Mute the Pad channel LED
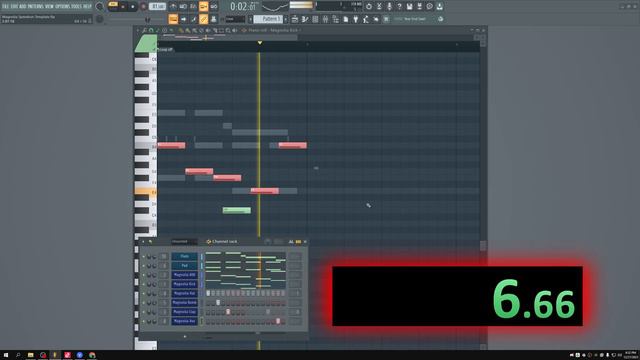Image resolution: width=640 pixels, height=360 pixels. tap(143, 266)
